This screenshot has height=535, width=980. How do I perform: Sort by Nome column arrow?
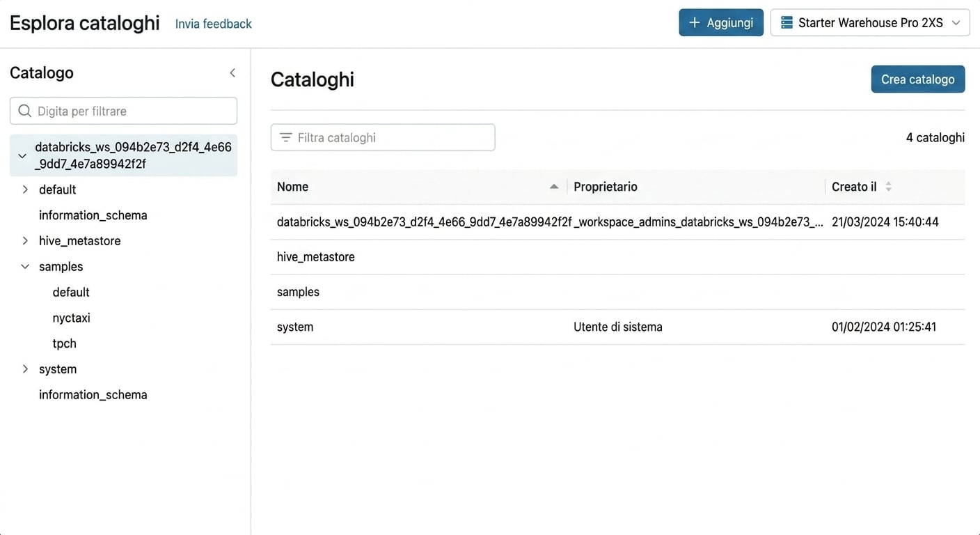point(554,187)
